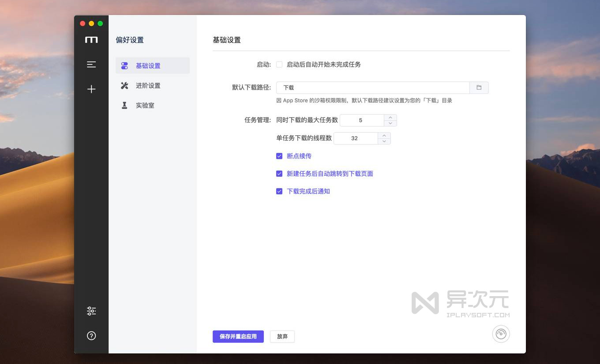Open the folder browser for download path
The height and width of the screenshot is (364, 600).
[479, 87]
